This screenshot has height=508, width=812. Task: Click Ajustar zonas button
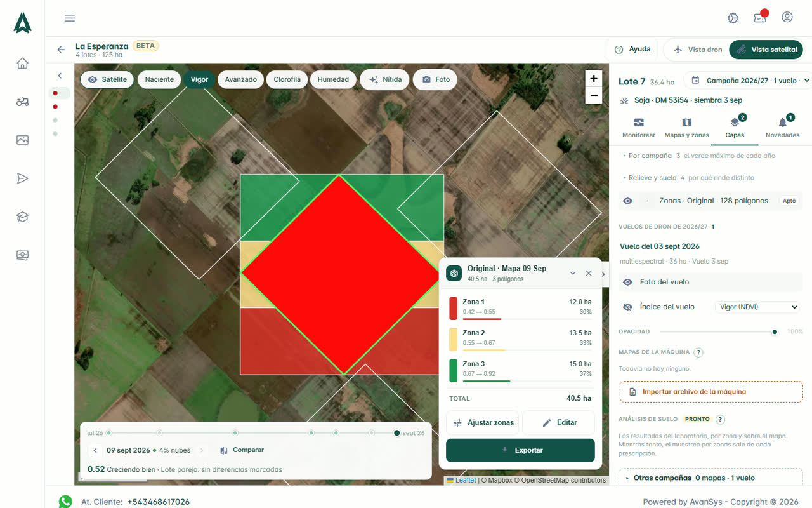[482, 422]
